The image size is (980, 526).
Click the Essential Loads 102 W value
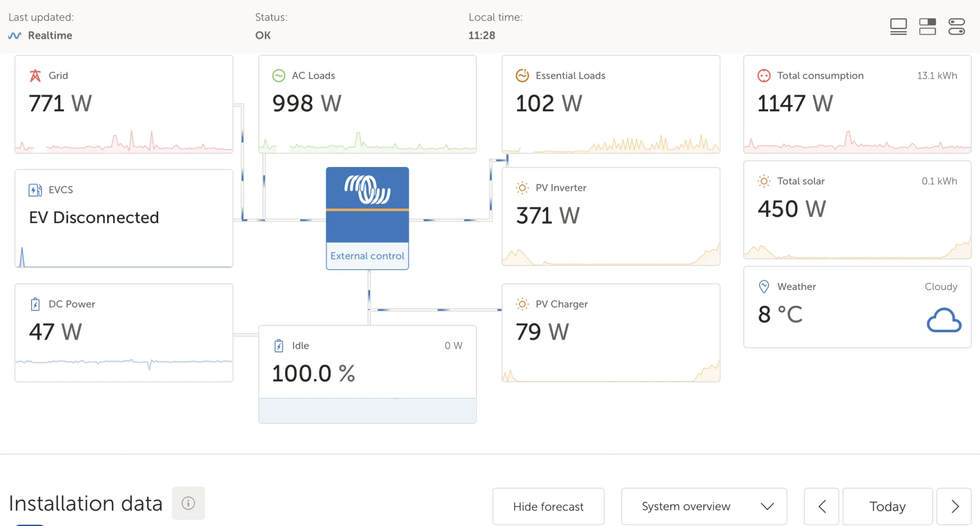[549, 104]
